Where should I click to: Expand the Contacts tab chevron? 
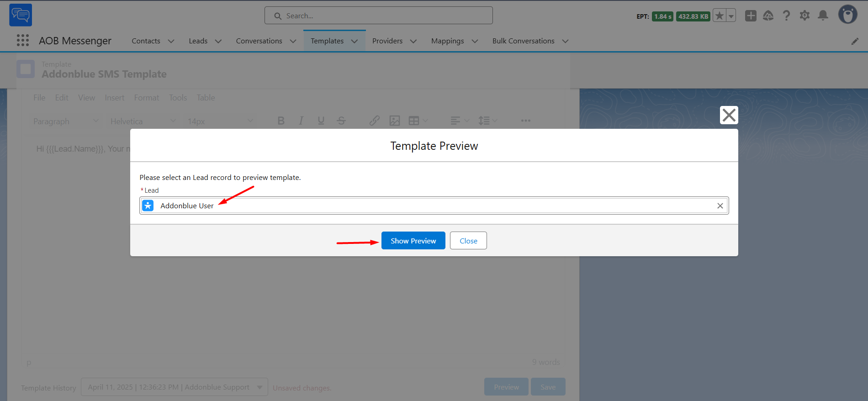coord(171,41)
